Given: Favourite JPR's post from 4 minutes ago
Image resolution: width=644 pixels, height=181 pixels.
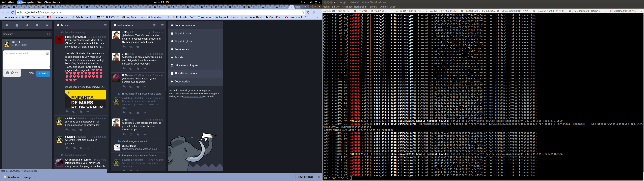Looking at the screenshot, I should tap(138, 47).
